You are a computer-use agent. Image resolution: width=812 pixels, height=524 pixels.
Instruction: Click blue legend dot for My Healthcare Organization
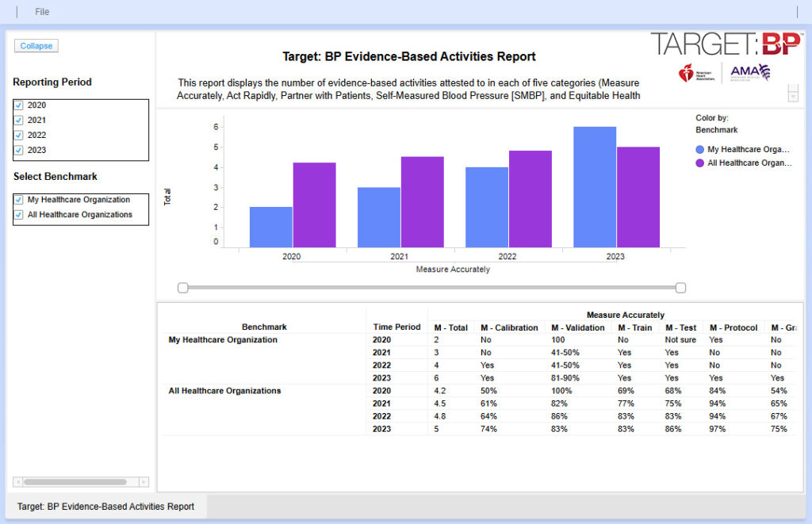pos(699,149)
